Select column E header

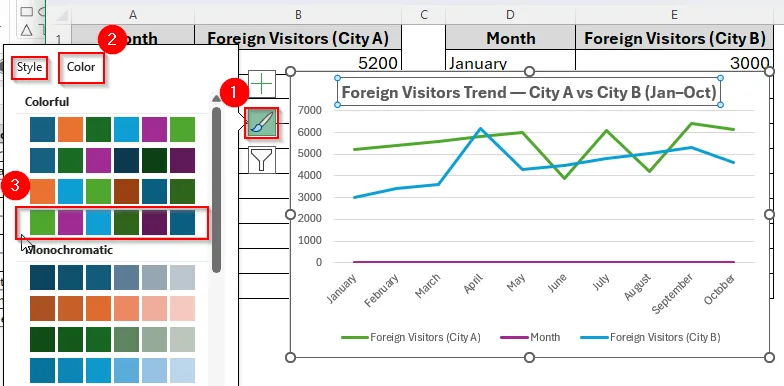pos(674,15)
